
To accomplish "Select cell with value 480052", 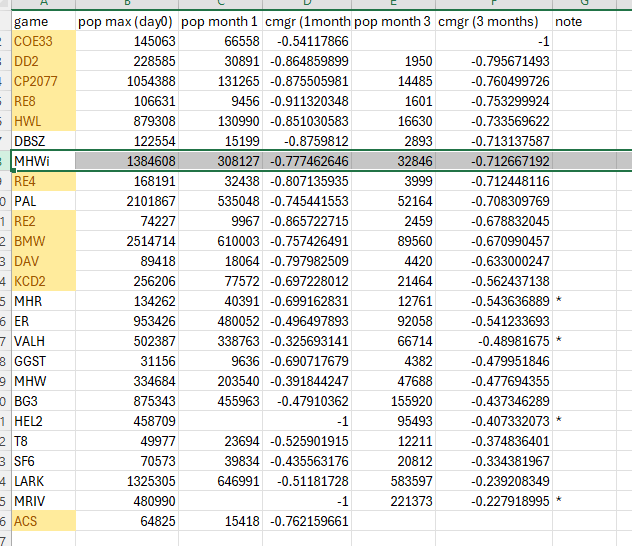I will point(220,321).
